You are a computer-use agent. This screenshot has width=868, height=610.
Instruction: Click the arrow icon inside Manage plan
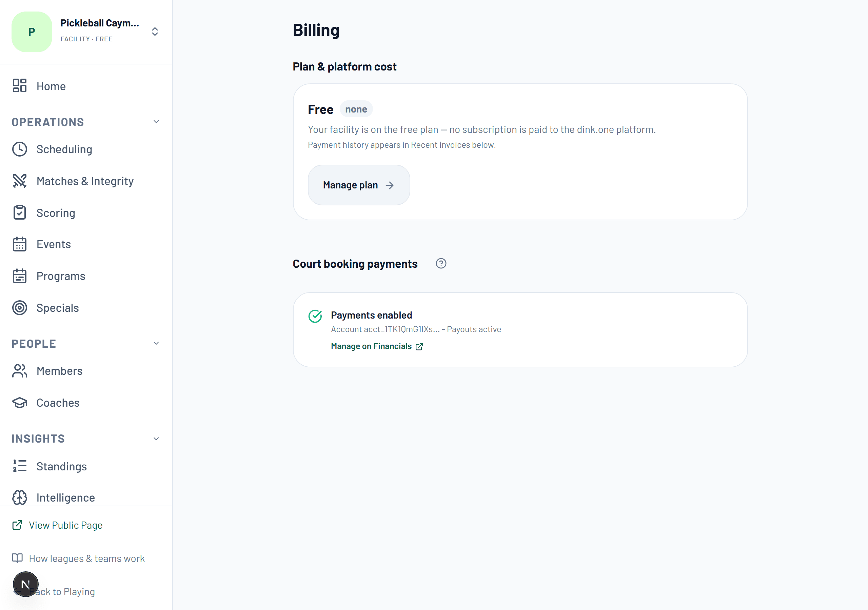click(x=389, y=185)
